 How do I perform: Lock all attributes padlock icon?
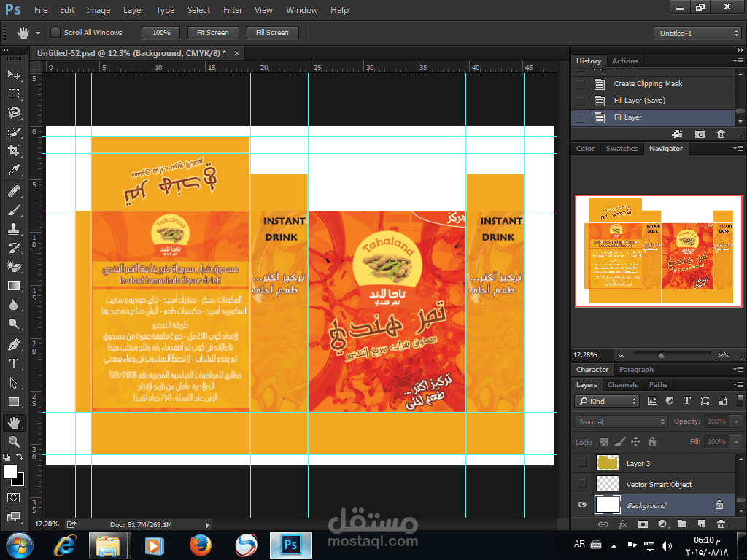[x=652, y=442]
